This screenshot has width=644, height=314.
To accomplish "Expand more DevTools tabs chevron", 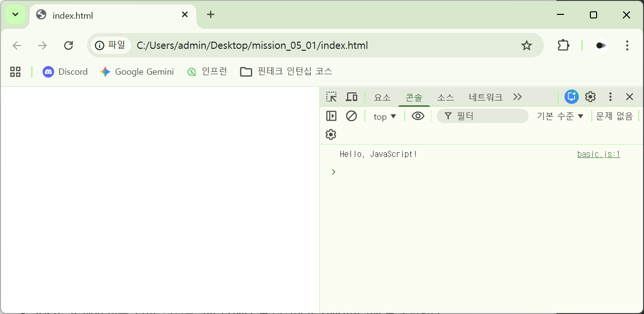I will click(518, 97).
